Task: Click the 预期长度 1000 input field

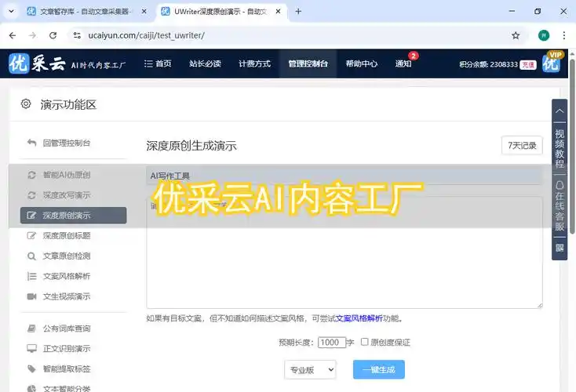Action: 332,343
